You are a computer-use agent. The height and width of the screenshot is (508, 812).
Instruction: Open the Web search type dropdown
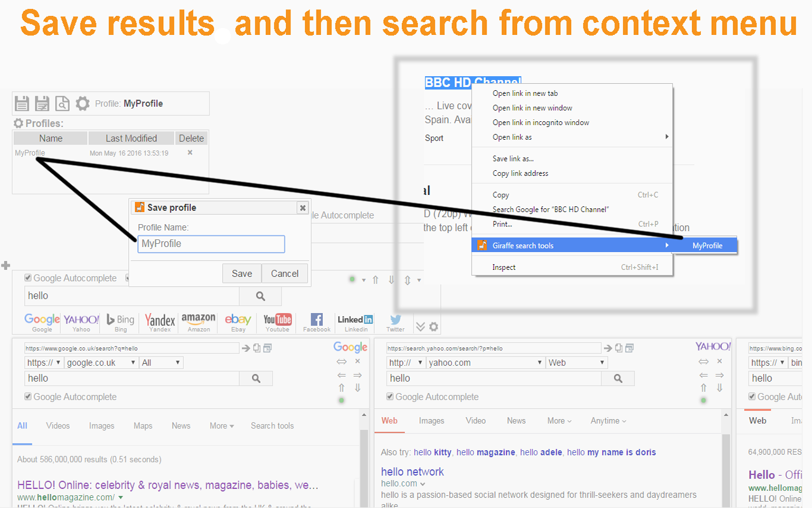pos(577,363)
